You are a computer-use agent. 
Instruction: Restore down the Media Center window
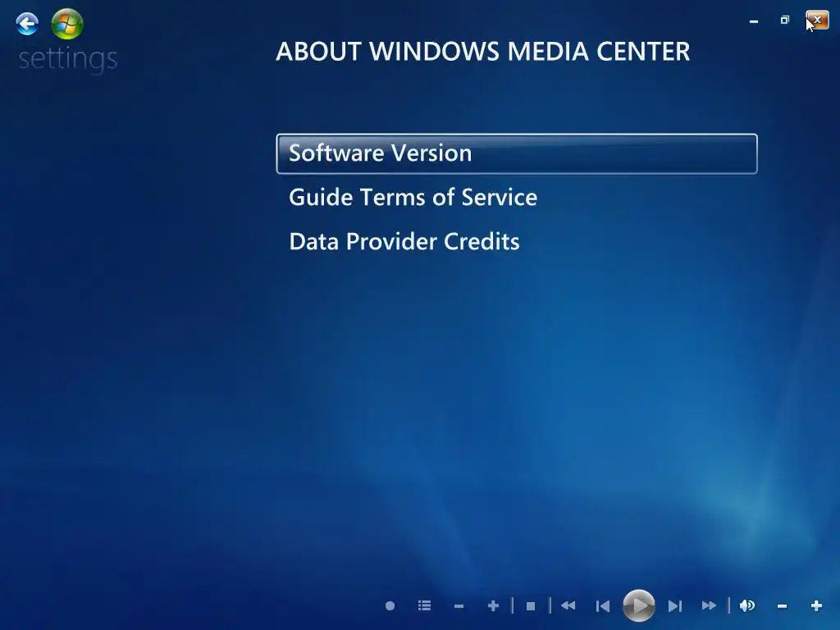[x=785, y=21]
